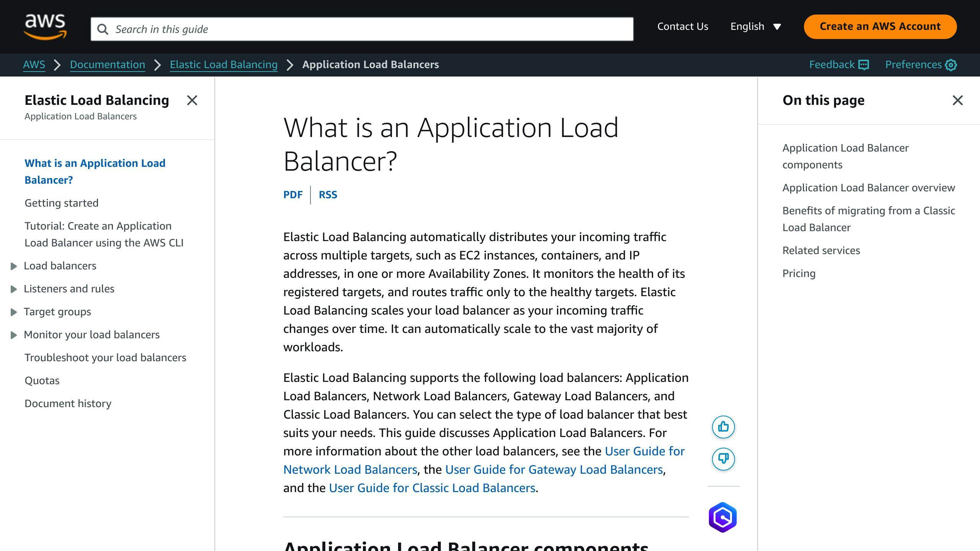The height and width of the screenshot is (551, 980).
Task: Jump to Application Load Balancer components
Action: tap(845, 156)
